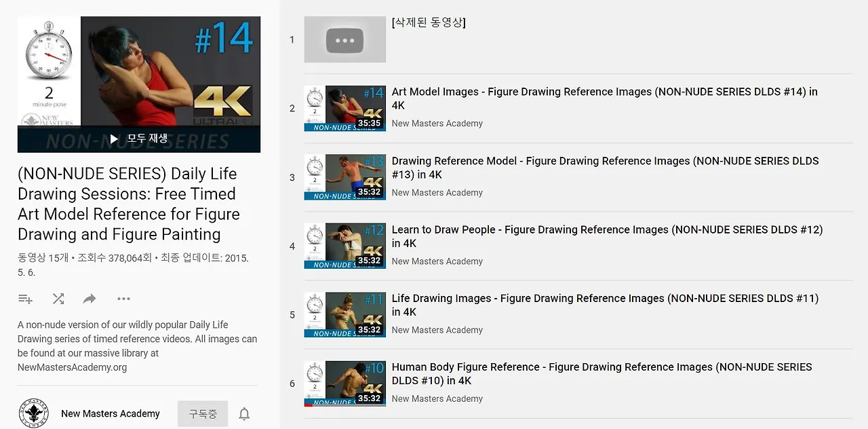The width and height of the screenshot is (868, 429).
Task: Click the video count and views stats line
Action: 134,265
